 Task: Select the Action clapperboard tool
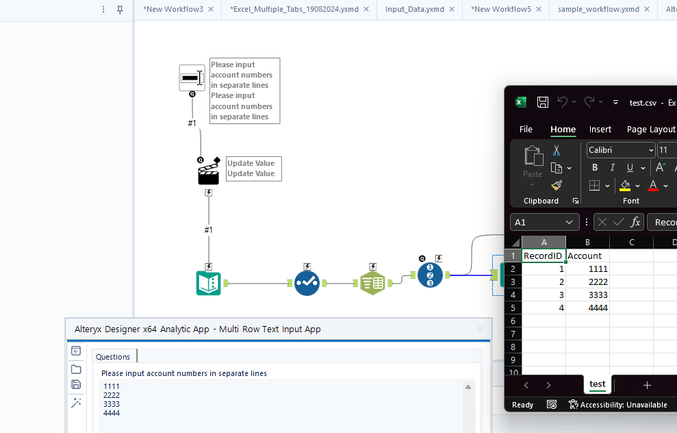coord(209,172)
